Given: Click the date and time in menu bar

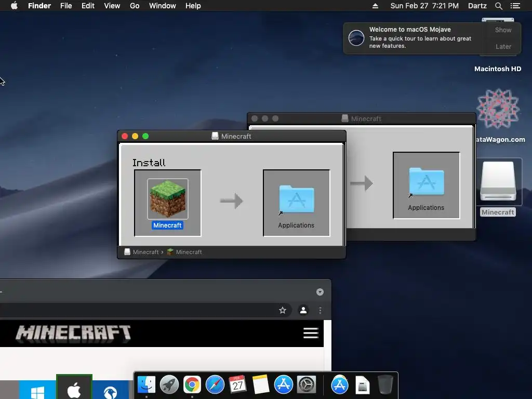Looking at the screenshot, I should point(424,6).
